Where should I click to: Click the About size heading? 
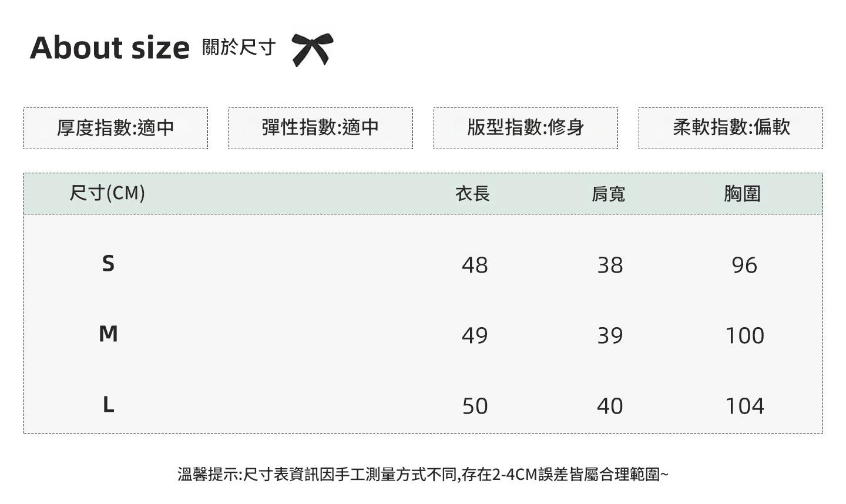click(110, 48)
